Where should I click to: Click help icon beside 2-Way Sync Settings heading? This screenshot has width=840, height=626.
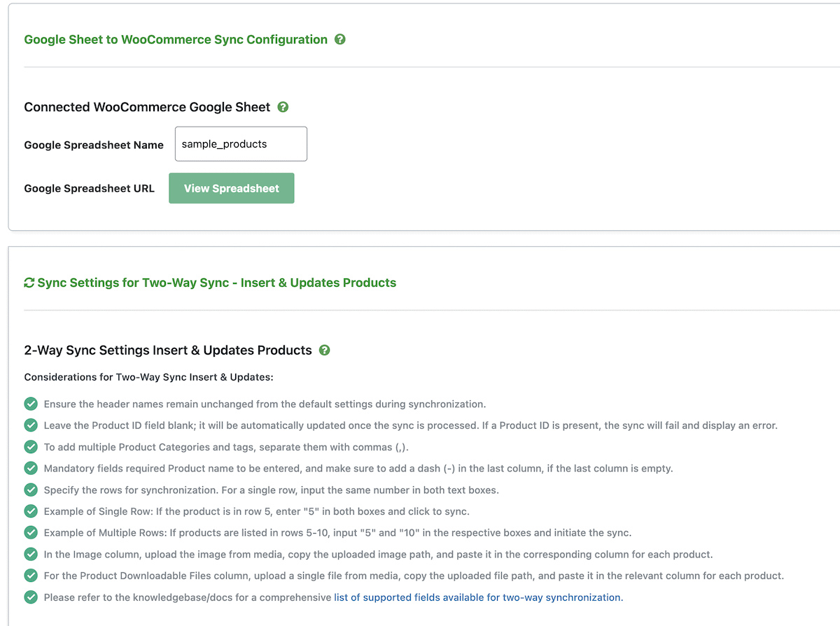coord(324,350)
